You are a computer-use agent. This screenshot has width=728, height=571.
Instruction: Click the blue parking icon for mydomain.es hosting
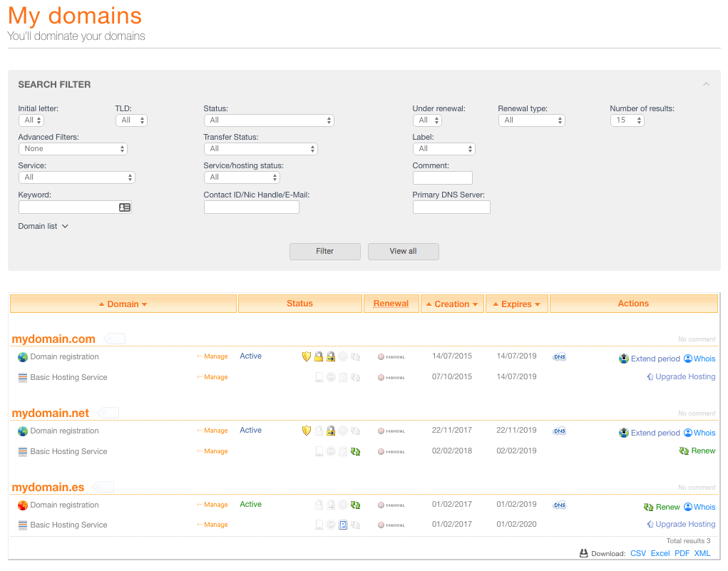343,525
